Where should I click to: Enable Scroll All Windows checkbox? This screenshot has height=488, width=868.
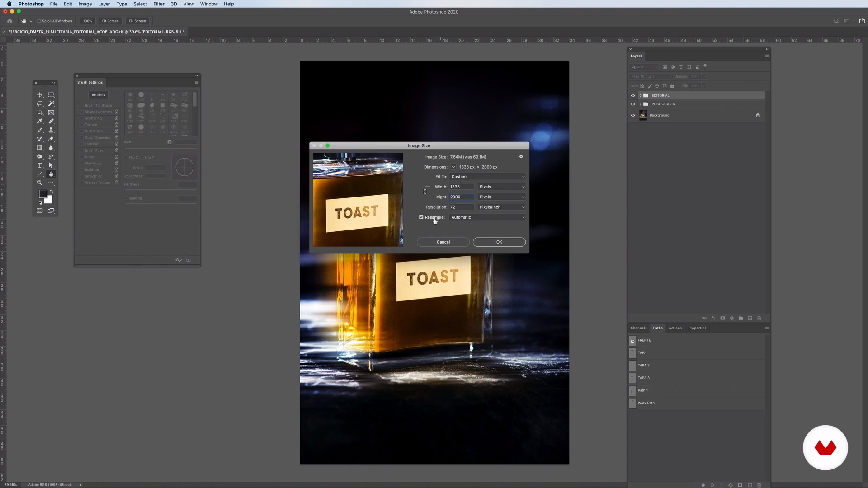pos(39,21)
